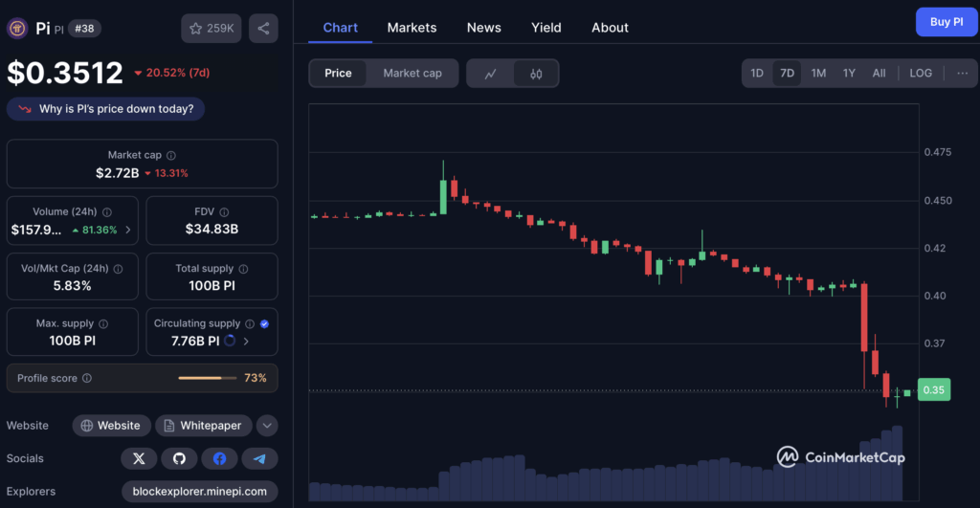Screen dimensions: 980x508
Task: Set chart range to 1Y
Action: [849, 73]
